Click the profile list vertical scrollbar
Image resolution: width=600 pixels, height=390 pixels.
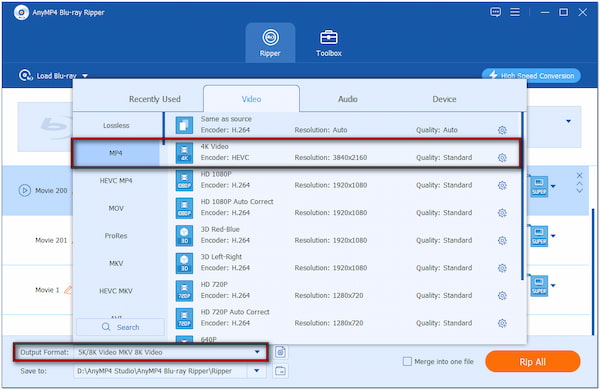tap(522, 196)
